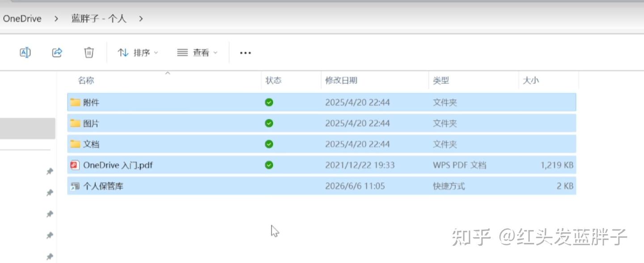Sort by 状态 column header
Viewport: 644px width, 263px height.
click(273, 81)
